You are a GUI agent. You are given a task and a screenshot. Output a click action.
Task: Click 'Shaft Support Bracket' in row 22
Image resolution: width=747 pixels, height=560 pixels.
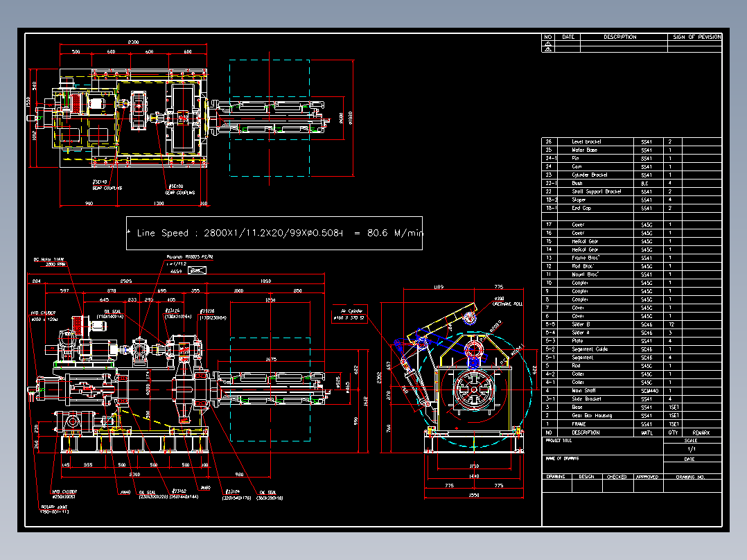(x=597, y=191)
